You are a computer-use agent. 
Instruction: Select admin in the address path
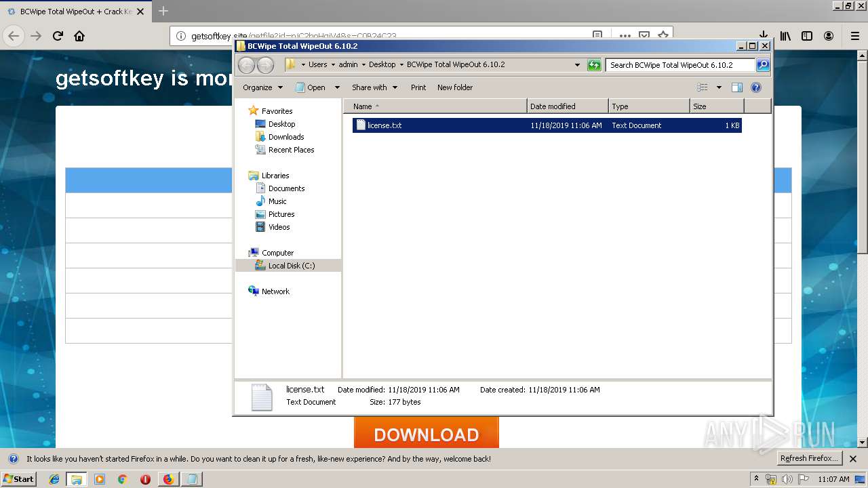(x=348, y=65)
